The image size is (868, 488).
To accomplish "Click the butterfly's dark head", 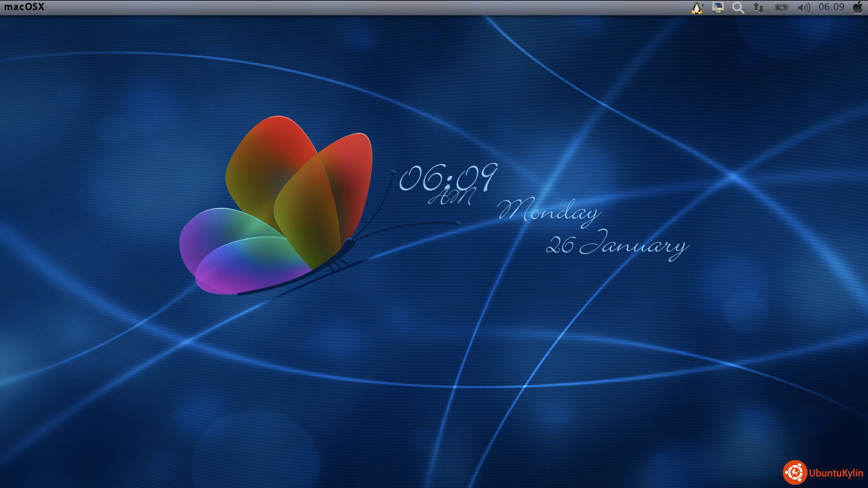I will (x=349, y=243).
